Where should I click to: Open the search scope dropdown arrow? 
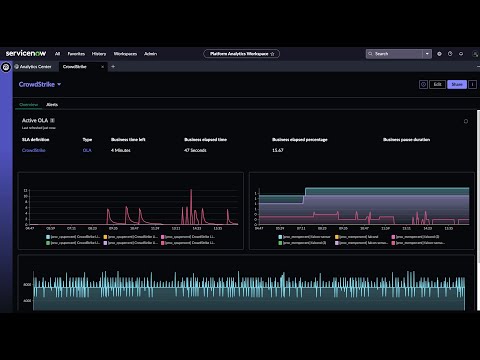[x=427, y=54]
